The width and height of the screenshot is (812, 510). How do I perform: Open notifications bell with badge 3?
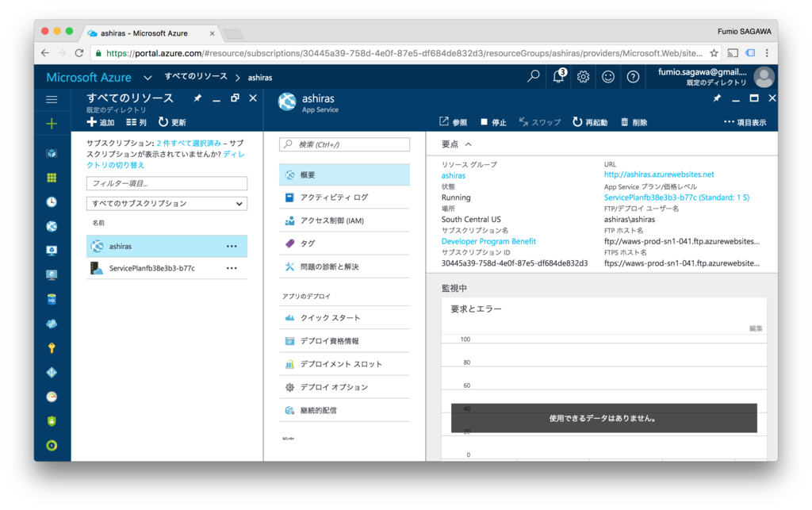pos(559,76)
